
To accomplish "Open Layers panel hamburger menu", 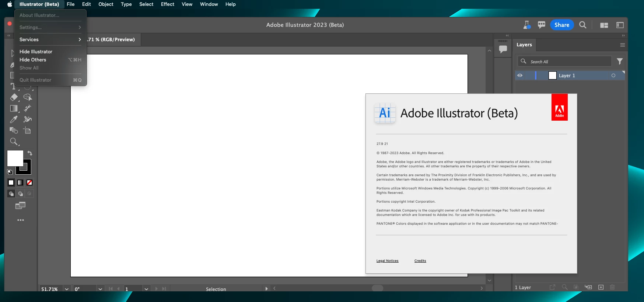I will (x=623, y=45).
